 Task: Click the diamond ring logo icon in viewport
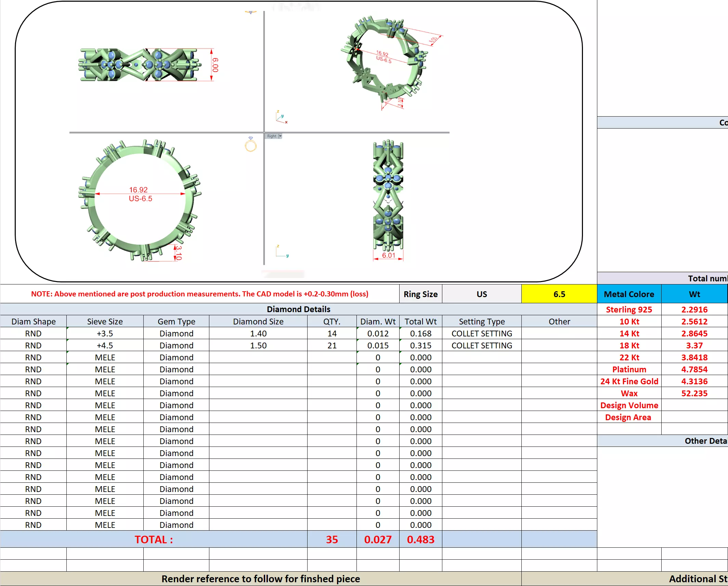point(250,144)
